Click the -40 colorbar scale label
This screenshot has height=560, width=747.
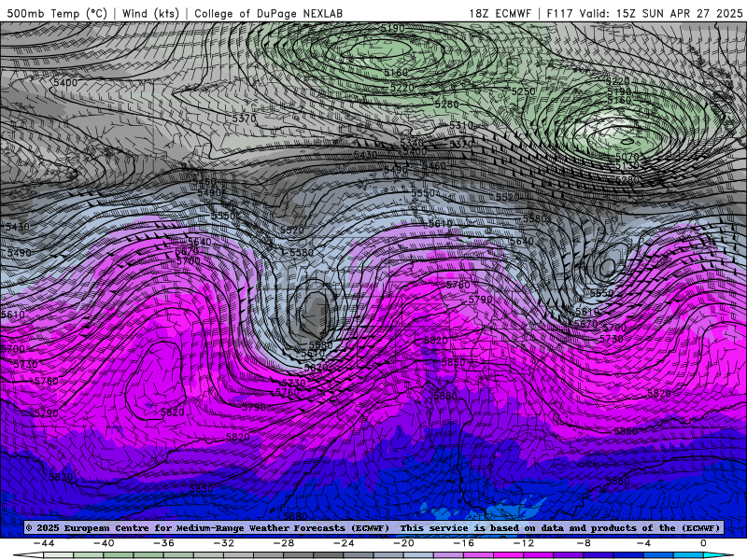[x=104, y=543]
